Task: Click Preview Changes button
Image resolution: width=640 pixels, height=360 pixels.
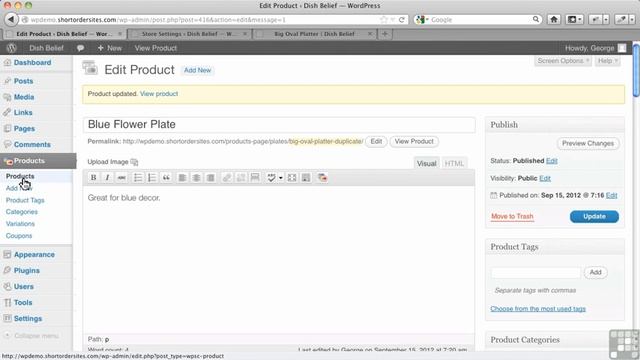Action: 588,143
